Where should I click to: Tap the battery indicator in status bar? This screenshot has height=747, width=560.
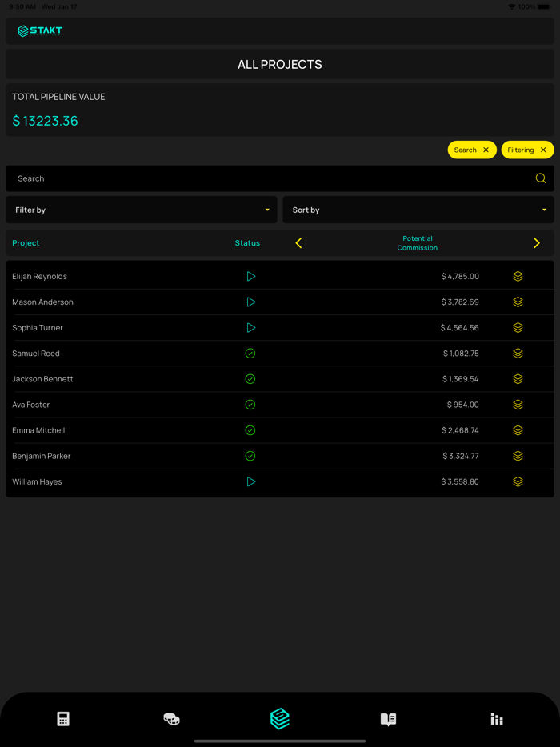544,6
